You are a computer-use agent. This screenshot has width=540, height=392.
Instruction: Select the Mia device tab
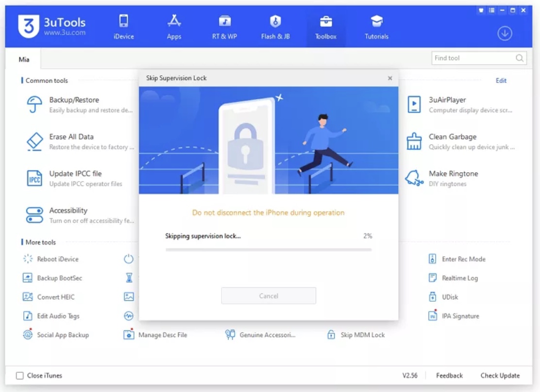[23, 59]
